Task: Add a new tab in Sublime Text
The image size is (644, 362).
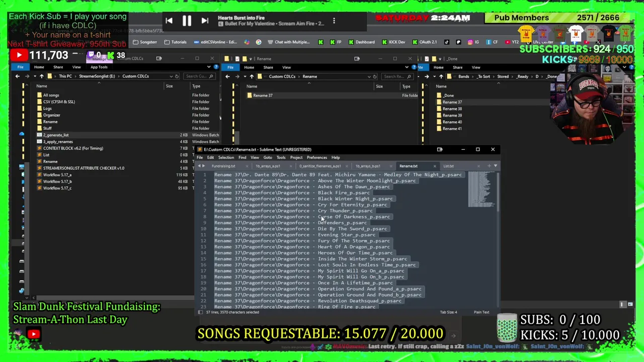Action: [490, 166]
